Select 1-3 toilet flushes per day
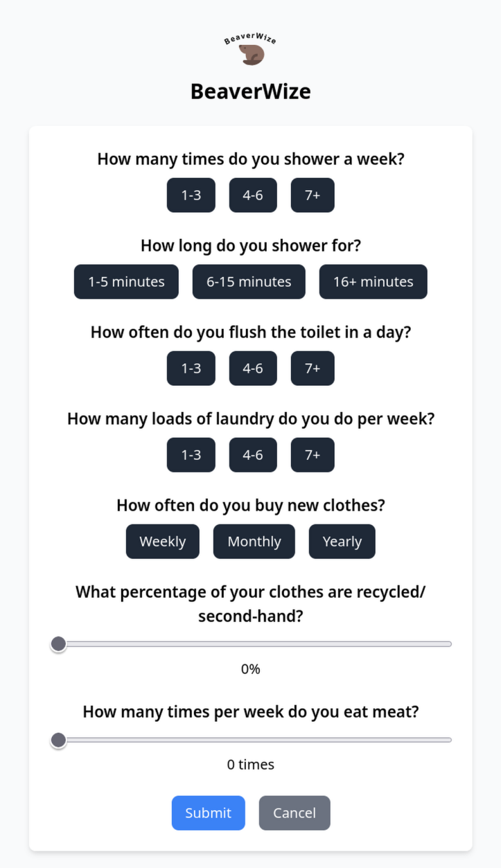Image resolution: width=501 pixels, height=868 pixels. [191, 369]
